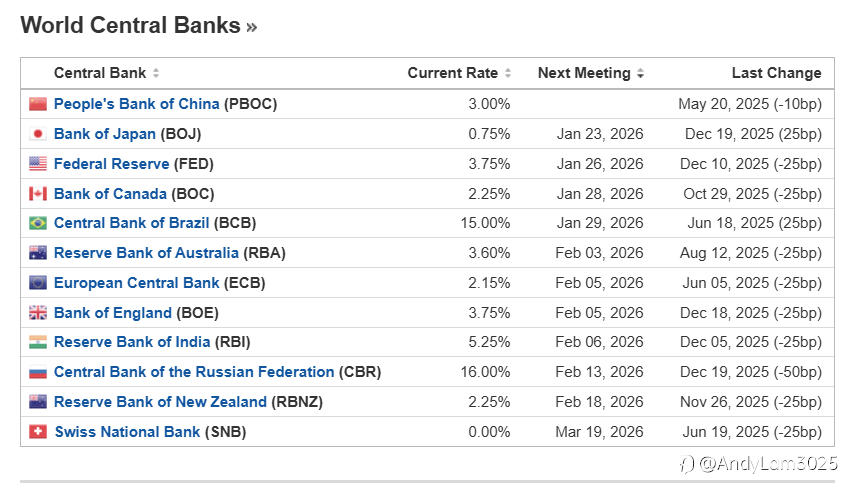
Task: Click the China flag icon
Action: point(38,104)
